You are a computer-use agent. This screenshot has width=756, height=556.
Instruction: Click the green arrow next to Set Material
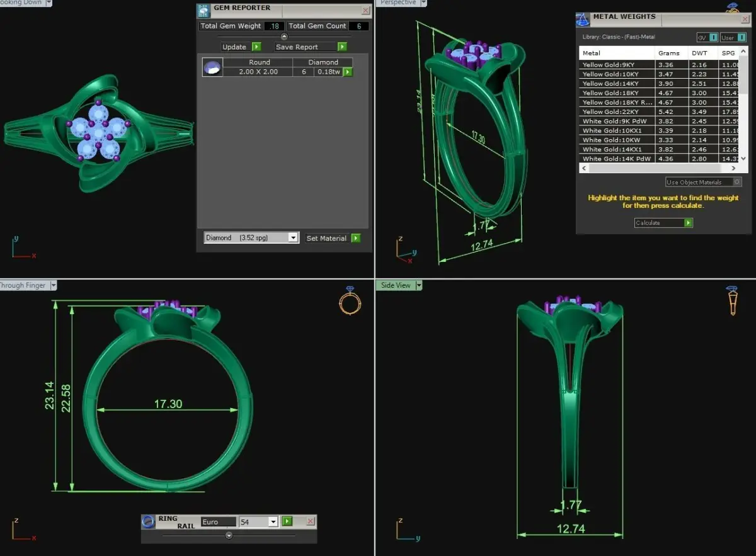click(x=356, y=238)
